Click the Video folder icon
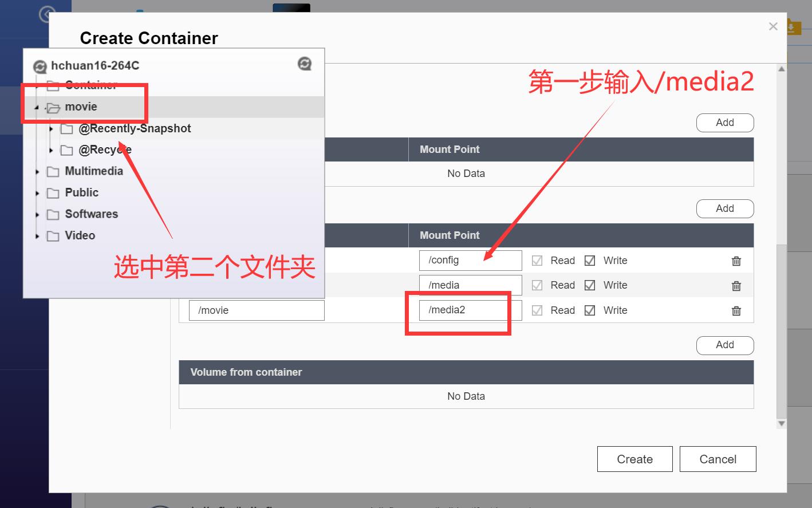The image size is (812, 508). (x=52, y=235)
